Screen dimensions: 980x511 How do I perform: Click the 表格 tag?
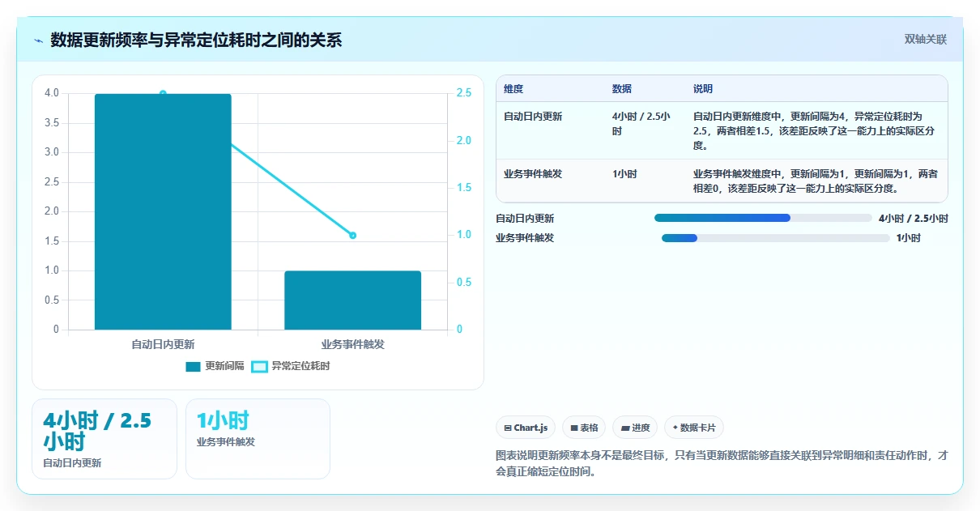[x=584, y=428]
